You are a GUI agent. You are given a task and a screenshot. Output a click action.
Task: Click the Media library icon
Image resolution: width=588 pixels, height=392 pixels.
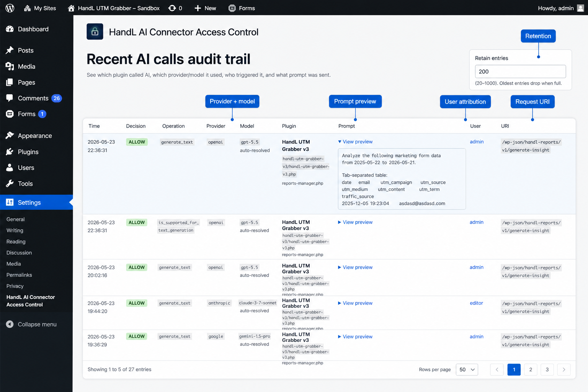pos(10,66)
